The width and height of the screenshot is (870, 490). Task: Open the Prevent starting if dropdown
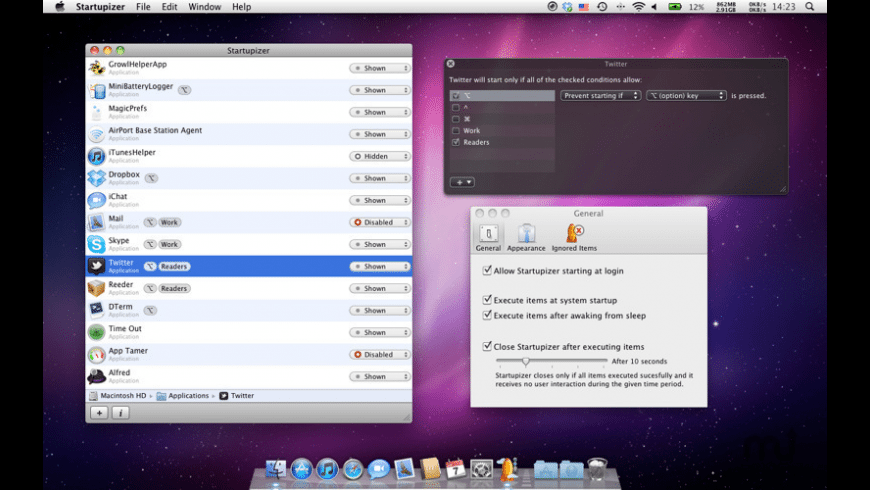click(600, 96)
